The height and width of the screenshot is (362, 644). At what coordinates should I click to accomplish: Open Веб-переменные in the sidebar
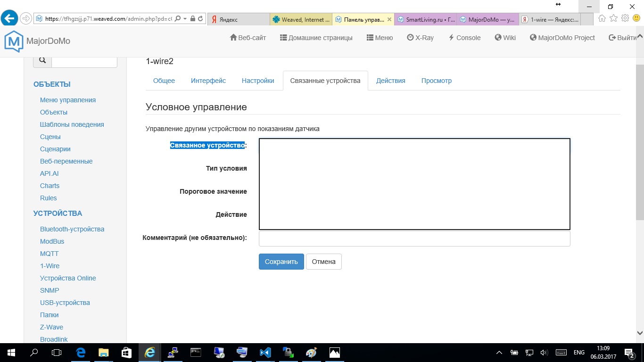click(66, 161)
